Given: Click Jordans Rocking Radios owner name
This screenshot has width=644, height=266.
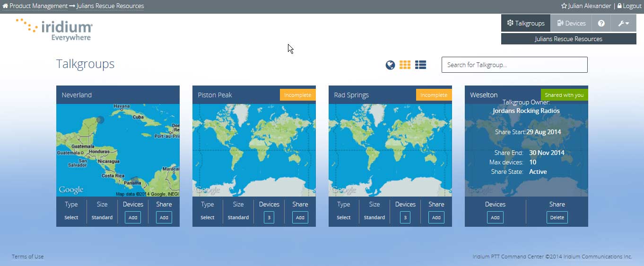Looking at the screenshot, I should [526, 111].
